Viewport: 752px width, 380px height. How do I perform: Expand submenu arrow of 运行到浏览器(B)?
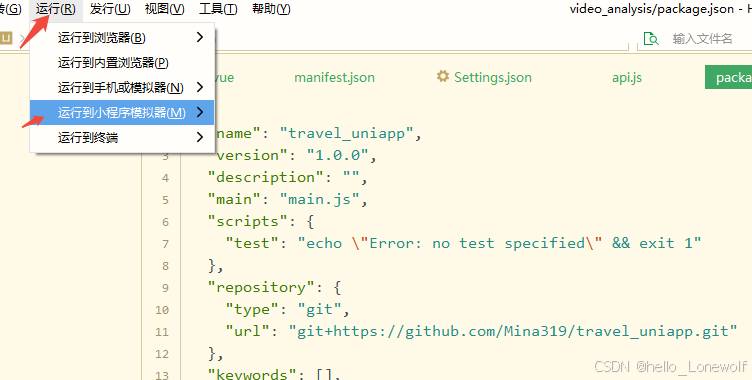[200, 37]
